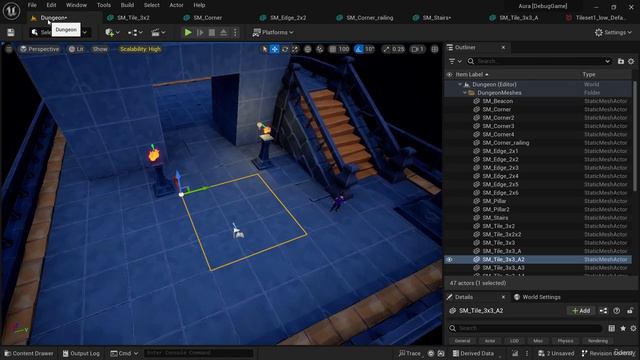Click the Outliner search field

539,61
